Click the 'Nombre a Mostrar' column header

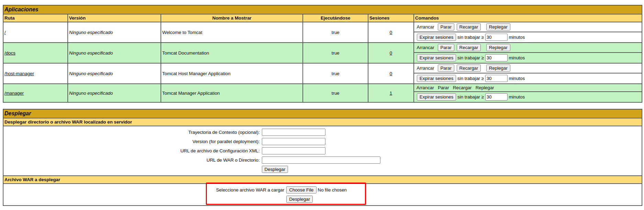point(232,18)
